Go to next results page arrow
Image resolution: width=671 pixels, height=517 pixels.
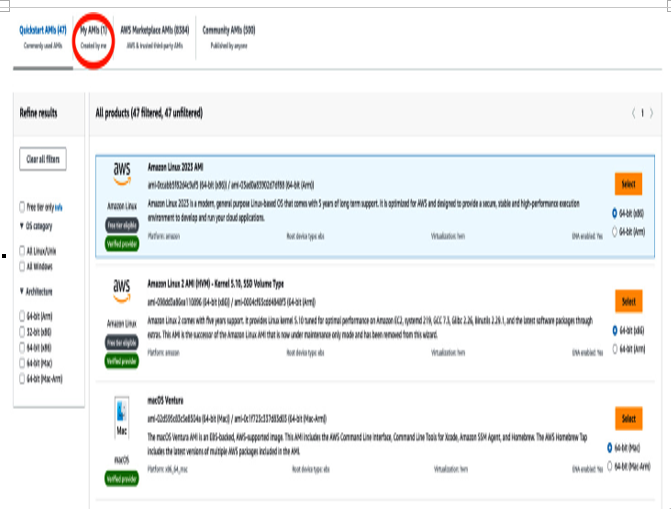pyautogui.click(x=651, y=113)
